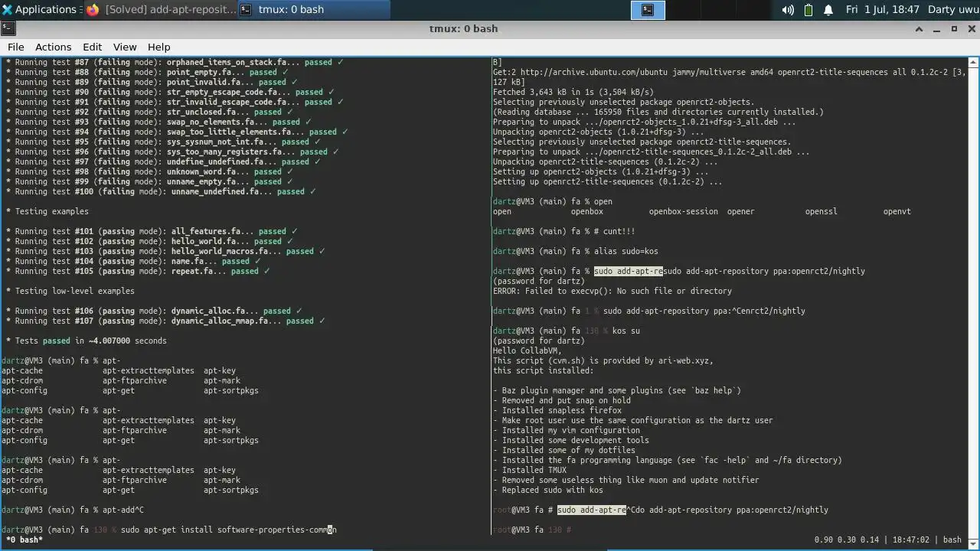The width and height of the screenshot is (980, 551).
Task: Click the 'sys_too_many_registers.fa' test line
Action: click(x=172, y=152)
